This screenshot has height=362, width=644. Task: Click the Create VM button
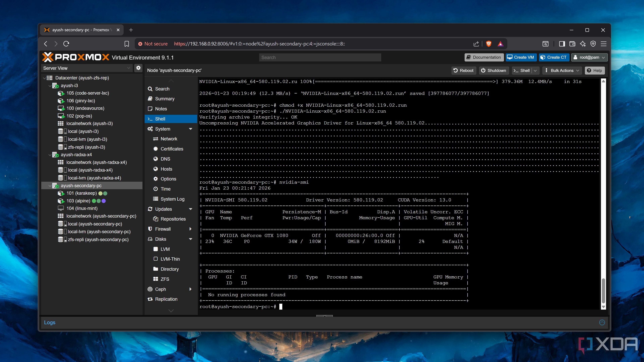(x=521, y=57)
